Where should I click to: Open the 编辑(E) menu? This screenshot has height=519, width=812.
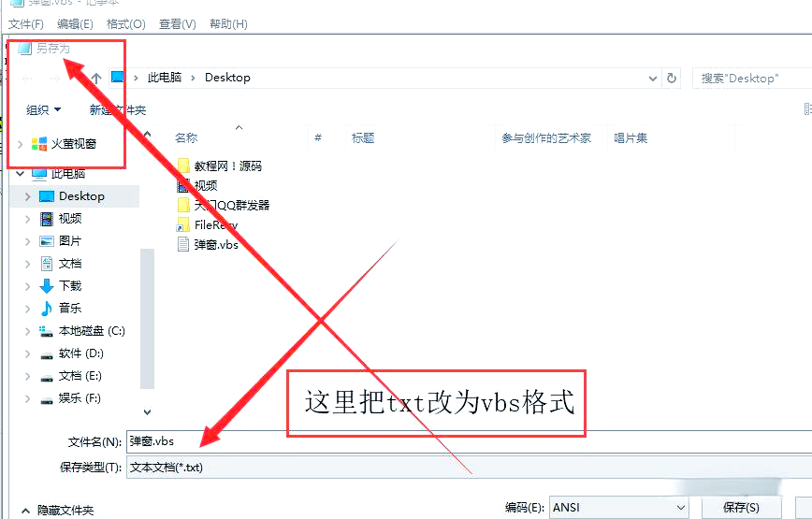coord(75,23)
